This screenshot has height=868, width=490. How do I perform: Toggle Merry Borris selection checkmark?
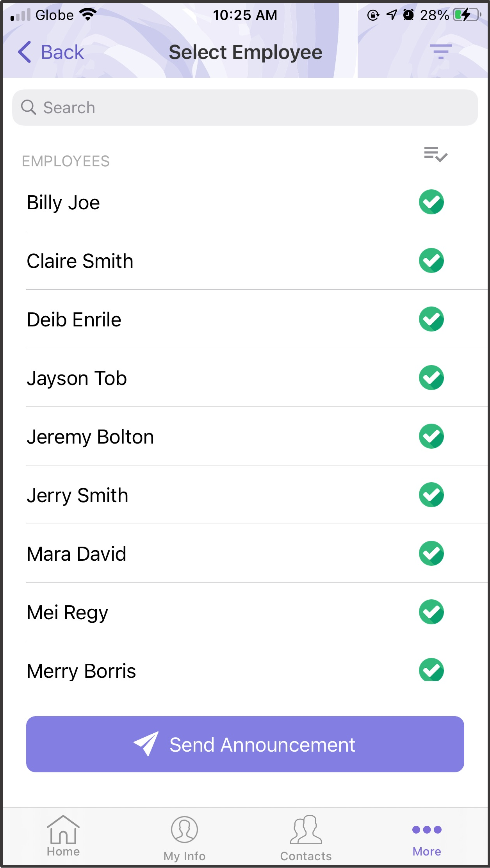point(431,670)
